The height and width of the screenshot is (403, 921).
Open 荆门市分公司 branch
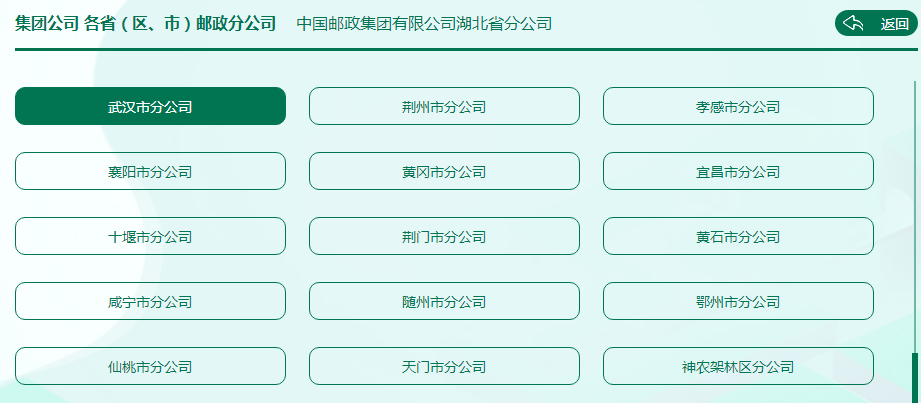click(x=444, y=236)
